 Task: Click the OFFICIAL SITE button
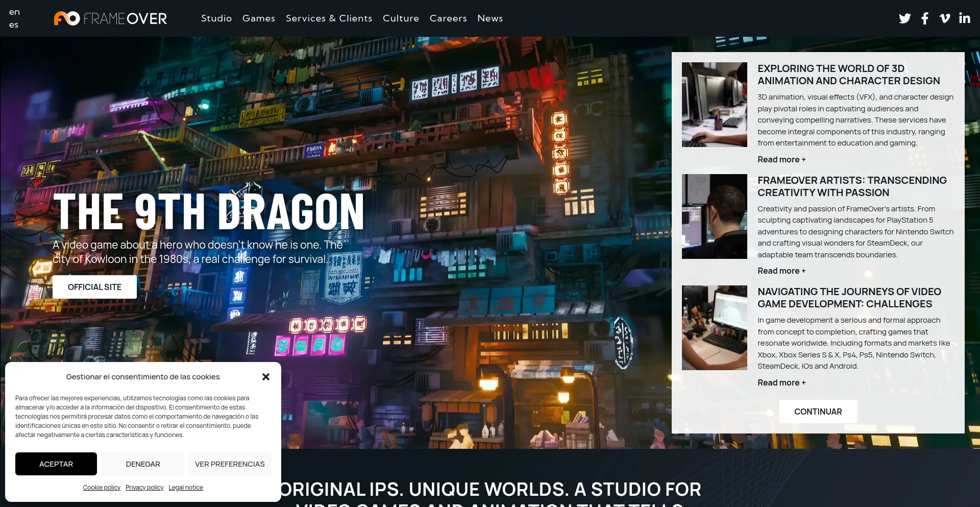tap(94, 286)
